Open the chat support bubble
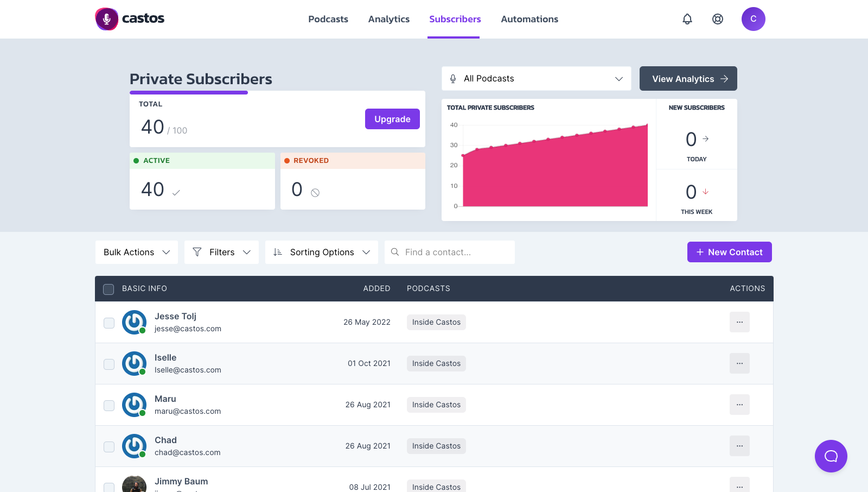 [x=831, y=456]
